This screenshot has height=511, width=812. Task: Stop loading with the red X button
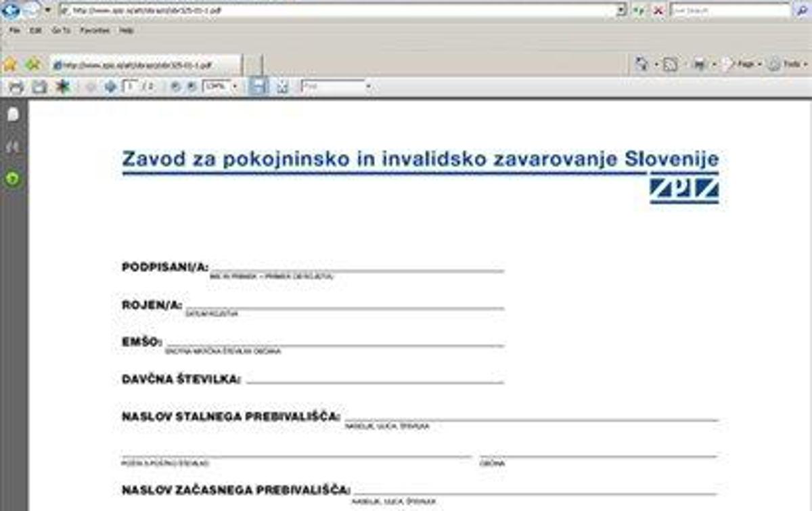658,11
